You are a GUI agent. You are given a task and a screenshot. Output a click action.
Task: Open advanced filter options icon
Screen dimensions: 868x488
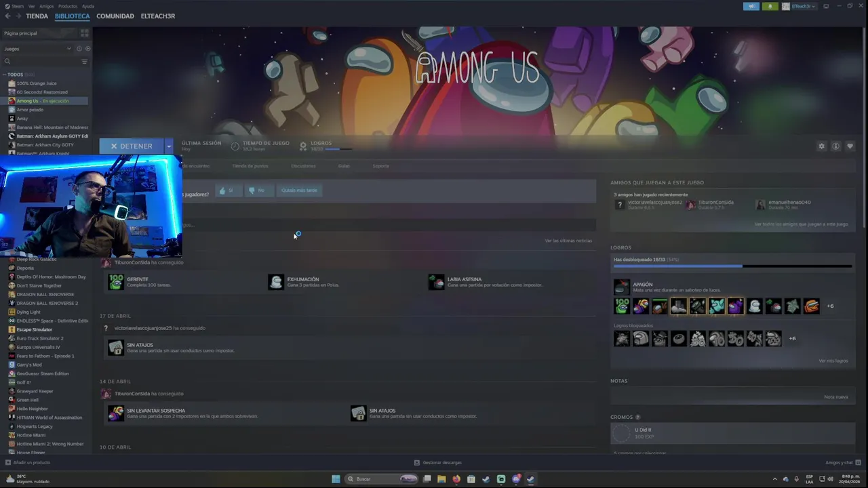[85, 61]
